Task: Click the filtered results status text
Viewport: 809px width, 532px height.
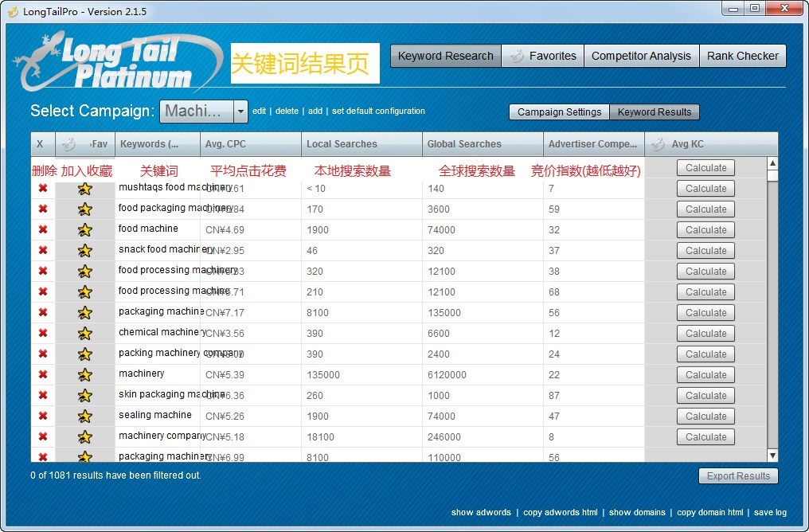Action: tap(115, 475)
